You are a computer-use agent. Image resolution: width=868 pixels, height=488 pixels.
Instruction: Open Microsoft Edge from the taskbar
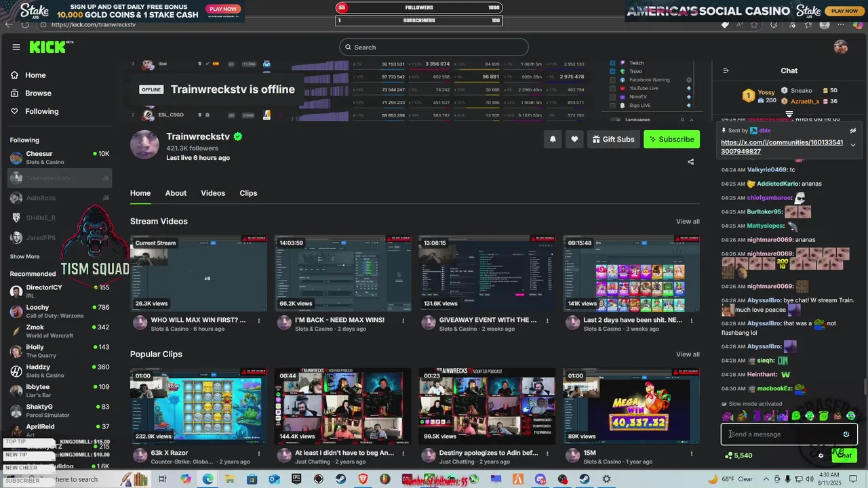tap(208, 479)
